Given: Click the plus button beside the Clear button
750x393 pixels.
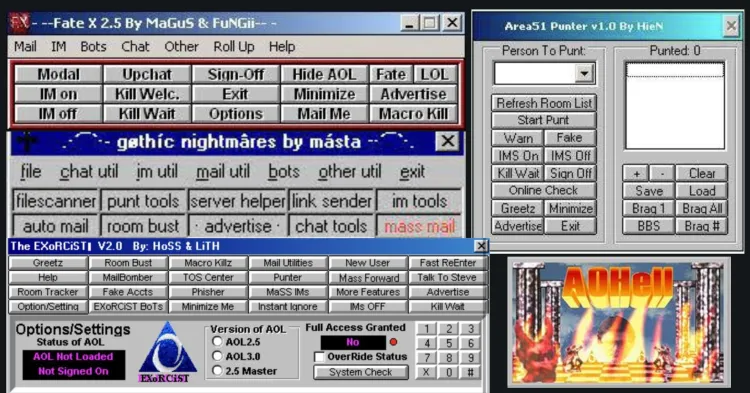Looking at the screenshot, I should [x=636, y=173].
